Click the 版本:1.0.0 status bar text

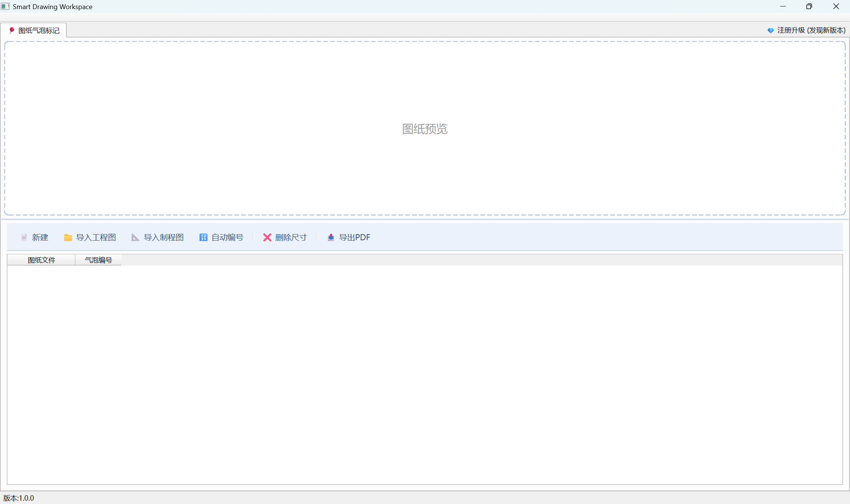(x=19, y=498)
